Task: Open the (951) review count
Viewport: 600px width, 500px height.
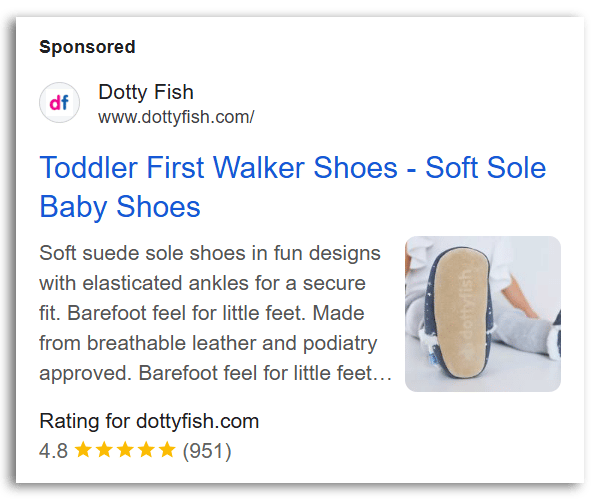Action: pos(206,451)
